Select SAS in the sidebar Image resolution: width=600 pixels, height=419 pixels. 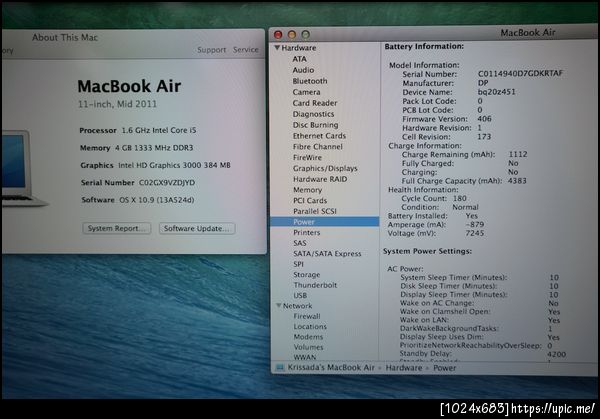pyautogui.click(x=300, y=243)
